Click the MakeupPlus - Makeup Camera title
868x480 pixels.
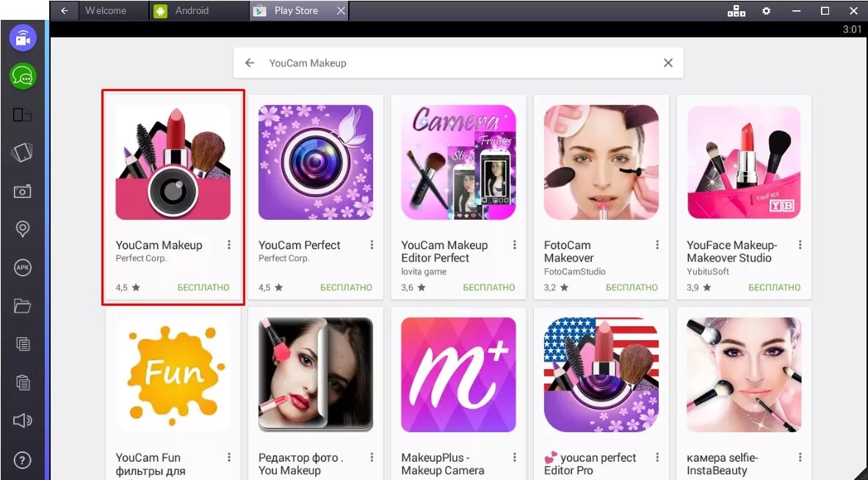tap(442, 465)
